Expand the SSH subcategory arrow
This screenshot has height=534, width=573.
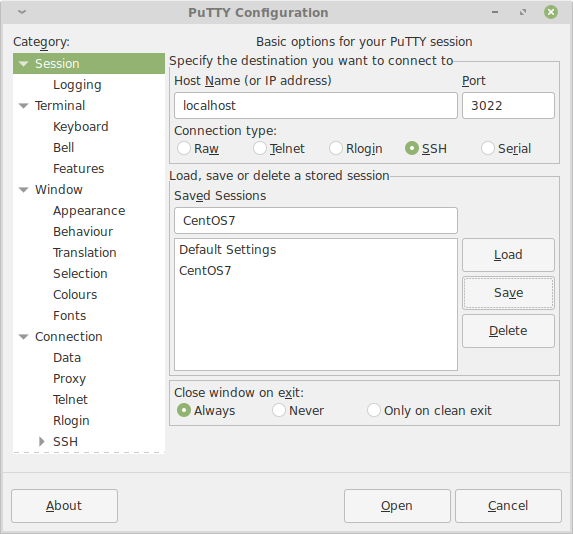(42, 442)
